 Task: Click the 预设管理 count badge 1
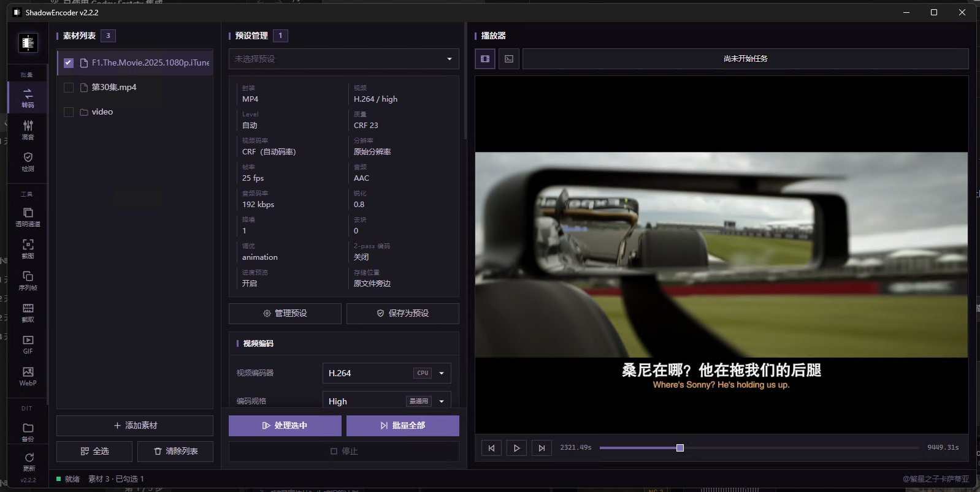(280, 36)
